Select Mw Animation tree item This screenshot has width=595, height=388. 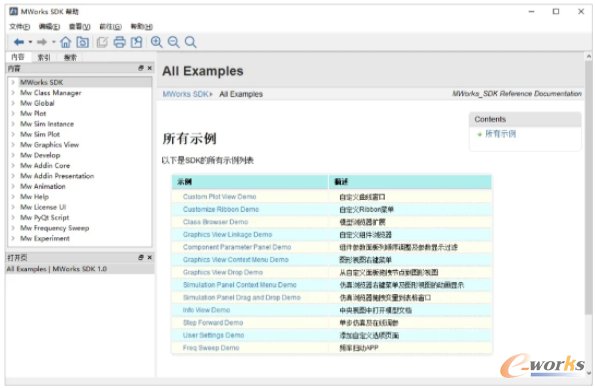point(42,186)
